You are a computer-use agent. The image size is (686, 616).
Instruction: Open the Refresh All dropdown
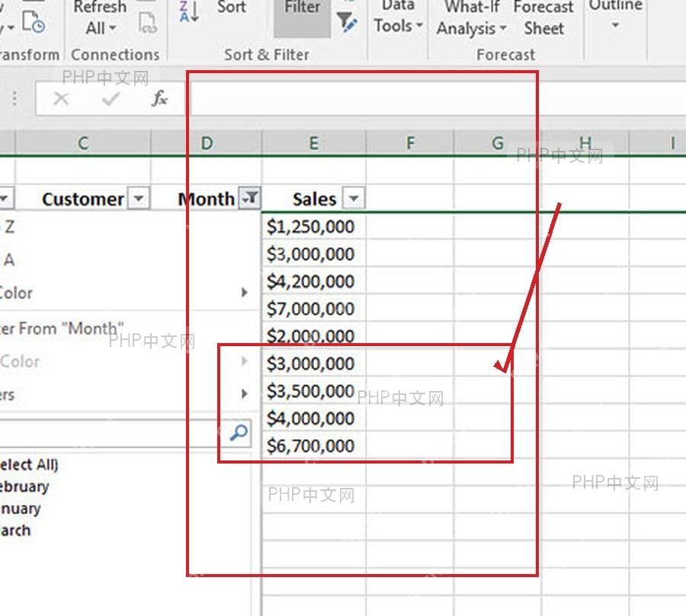(x=101, y=18)
